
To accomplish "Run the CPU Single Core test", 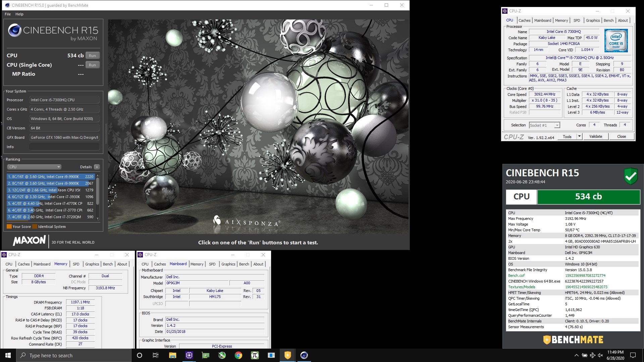I will coord(93,65).
